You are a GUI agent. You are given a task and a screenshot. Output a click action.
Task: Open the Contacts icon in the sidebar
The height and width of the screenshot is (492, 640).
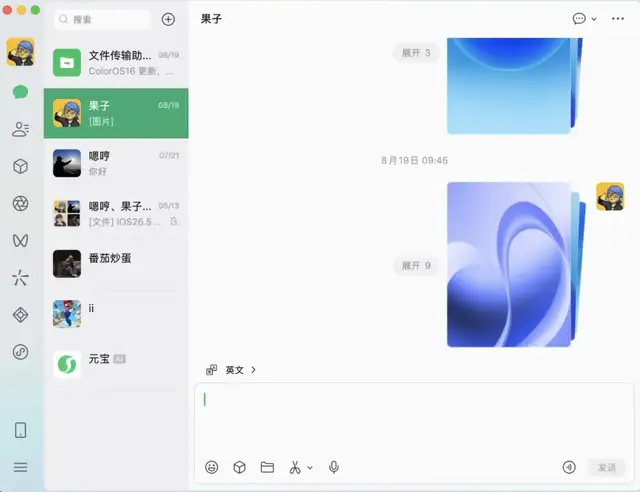(20, 129)
